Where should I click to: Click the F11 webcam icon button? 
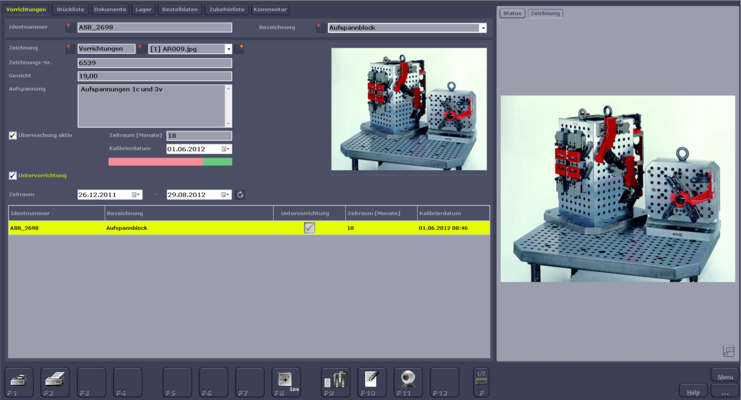click(408, 382)
